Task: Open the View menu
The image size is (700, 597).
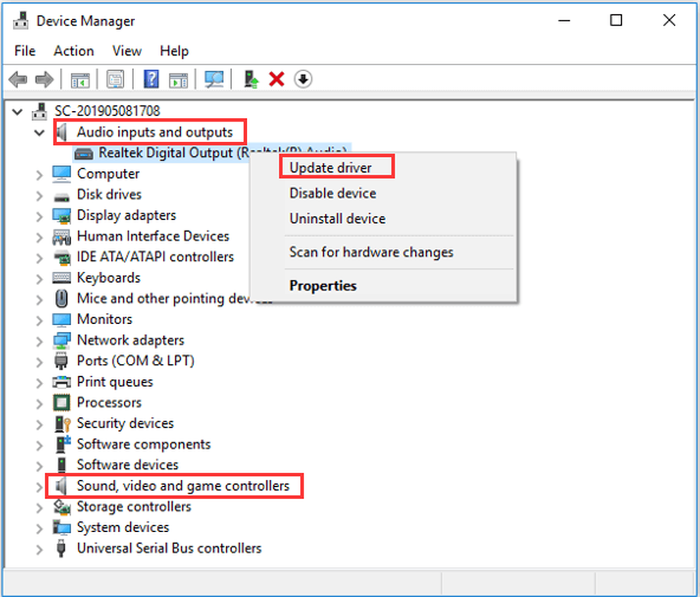Action: click(x=127, y=51)
